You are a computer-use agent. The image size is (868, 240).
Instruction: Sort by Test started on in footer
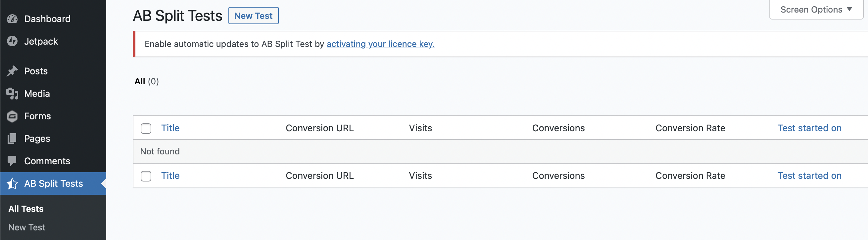click(x=809, y=176)
